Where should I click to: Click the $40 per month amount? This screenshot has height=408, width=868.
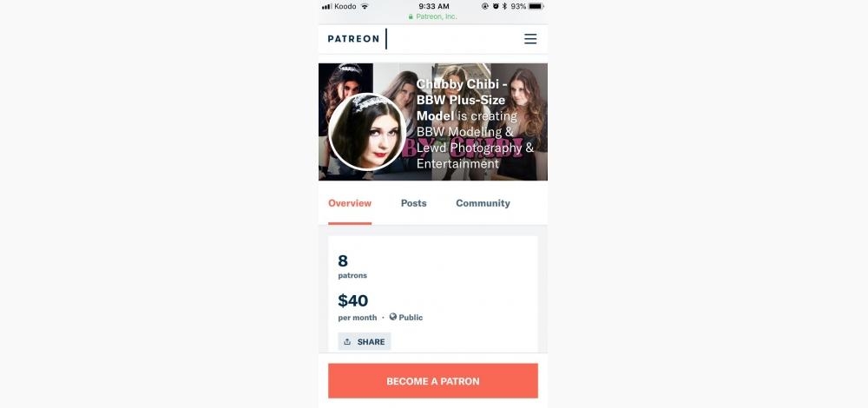click(358, 308)
